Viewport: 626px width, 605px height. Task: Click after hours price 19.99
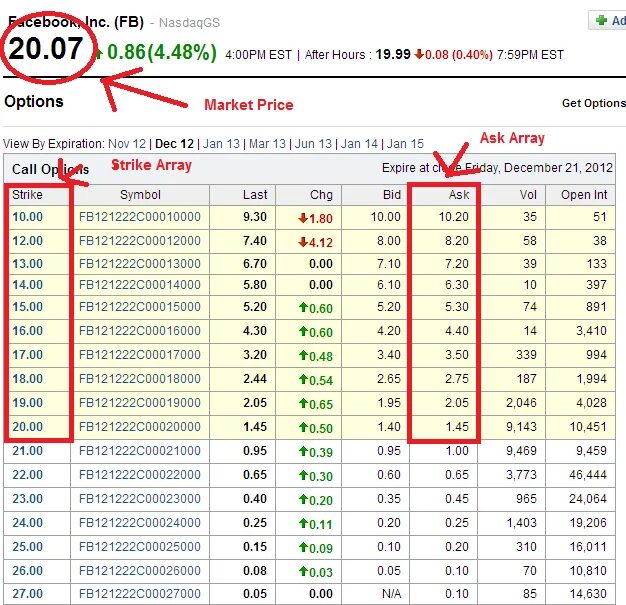(x=393, y=54)
